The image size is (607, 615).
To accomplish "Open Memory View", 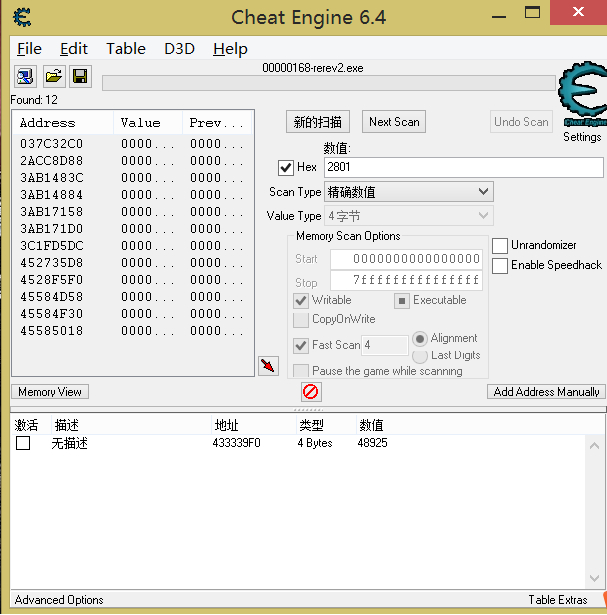I will point(50,392).
